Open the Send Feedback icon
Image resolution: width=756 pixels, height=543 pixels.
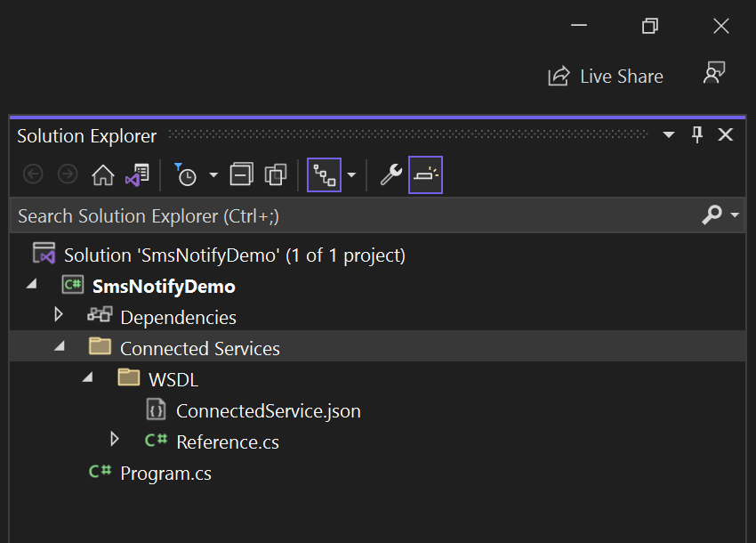coord(713,75)
